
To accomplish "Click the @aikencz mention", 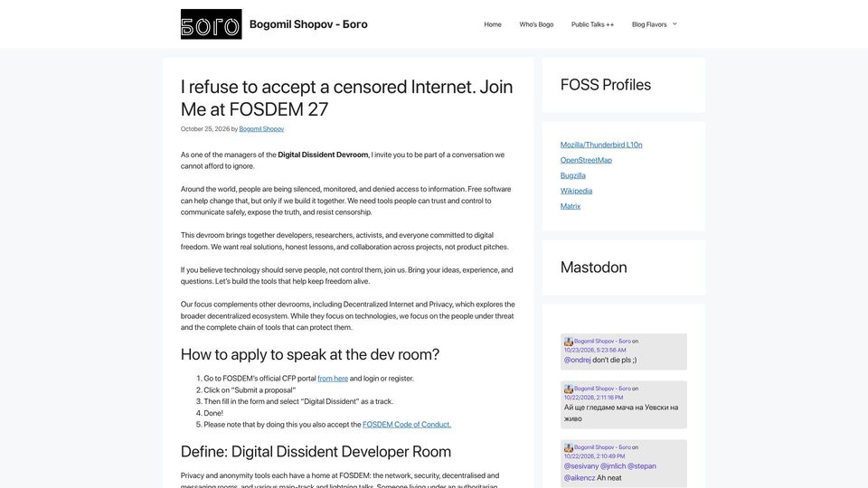I will coord(580,477).
